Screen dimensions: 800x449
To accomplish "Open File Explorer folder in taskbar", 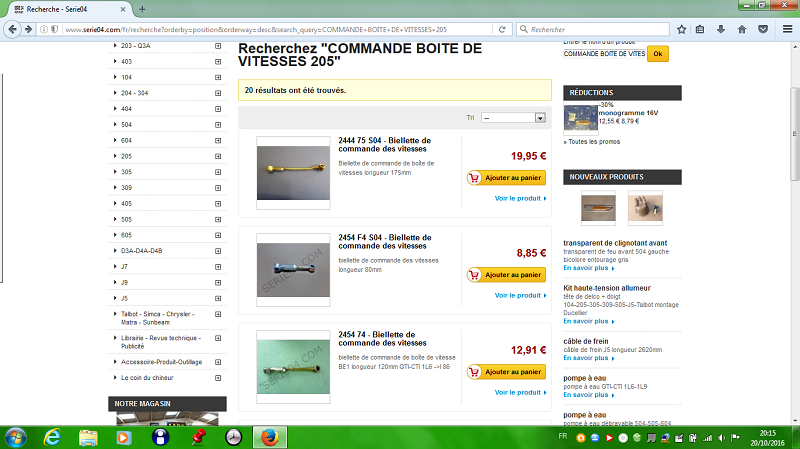I will [x=88, y=438].
